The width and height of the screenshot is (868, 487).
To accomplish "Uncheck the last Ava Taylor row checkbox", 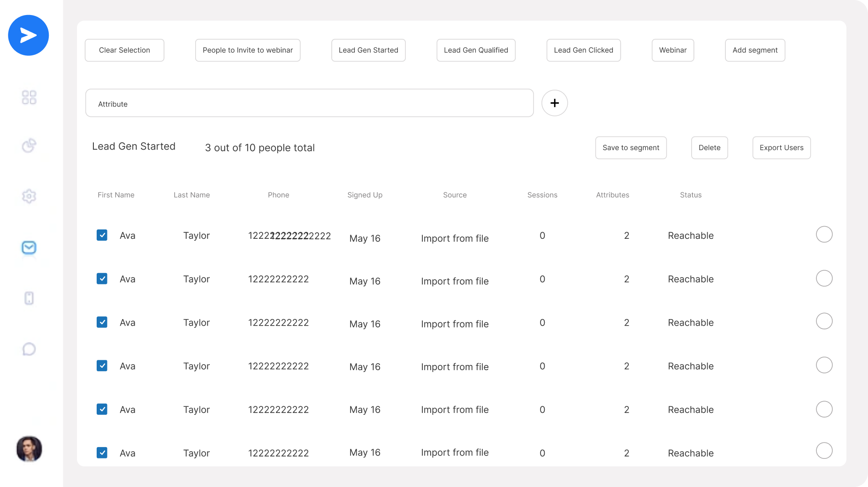I will [102, 453].
